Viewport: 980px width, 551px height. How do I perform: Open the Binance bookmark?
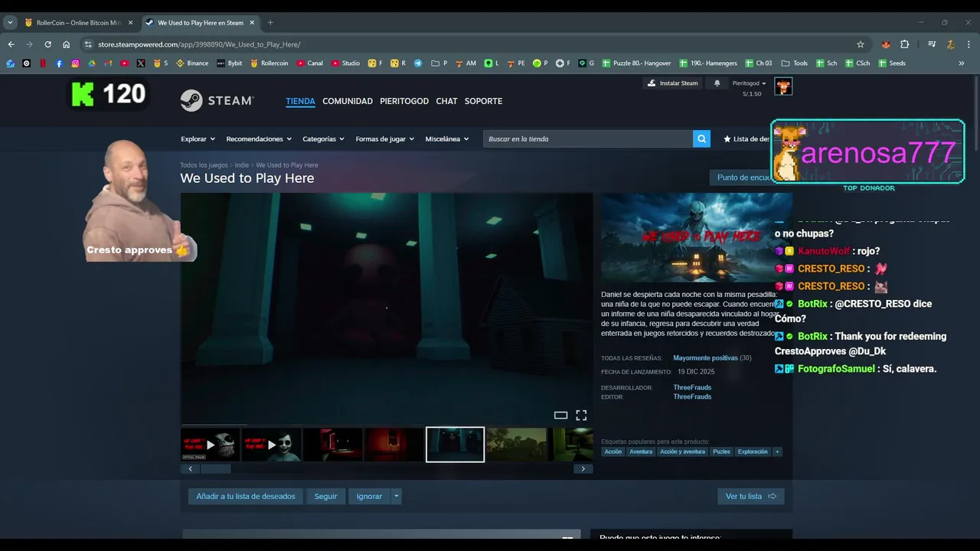192,64
